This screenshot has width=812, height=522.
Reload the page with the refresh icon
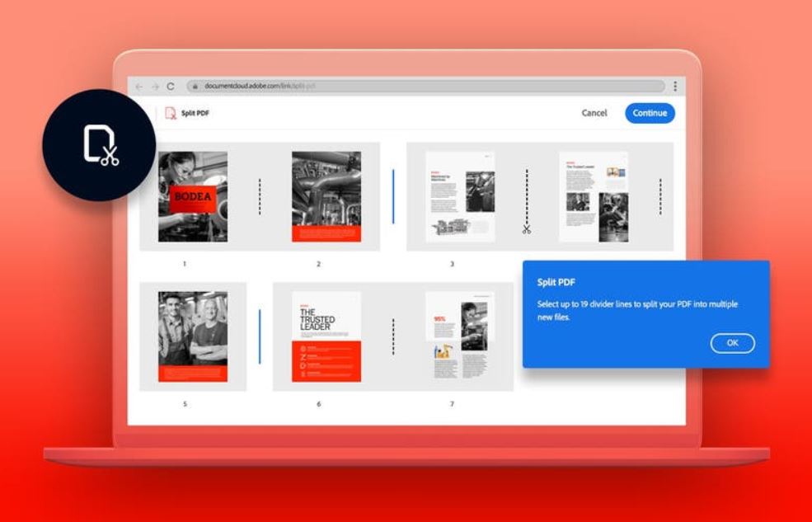tap(171, 87)
